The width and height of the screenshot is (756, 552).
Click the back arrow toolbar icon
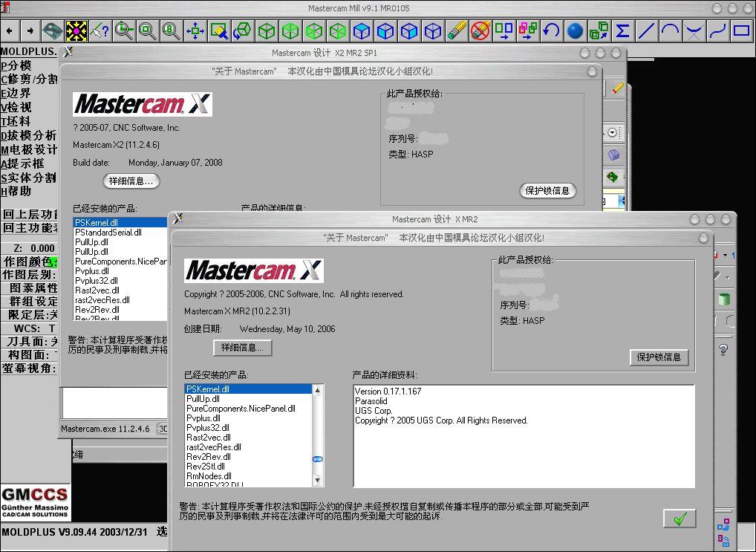click(x=10, y=31)
